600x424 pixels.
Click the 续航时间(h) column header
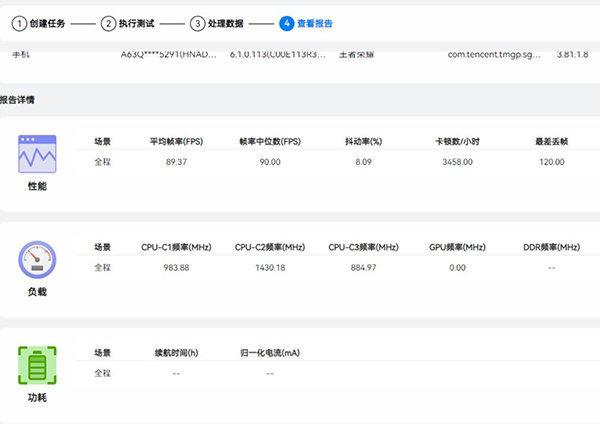click(176, 353)
